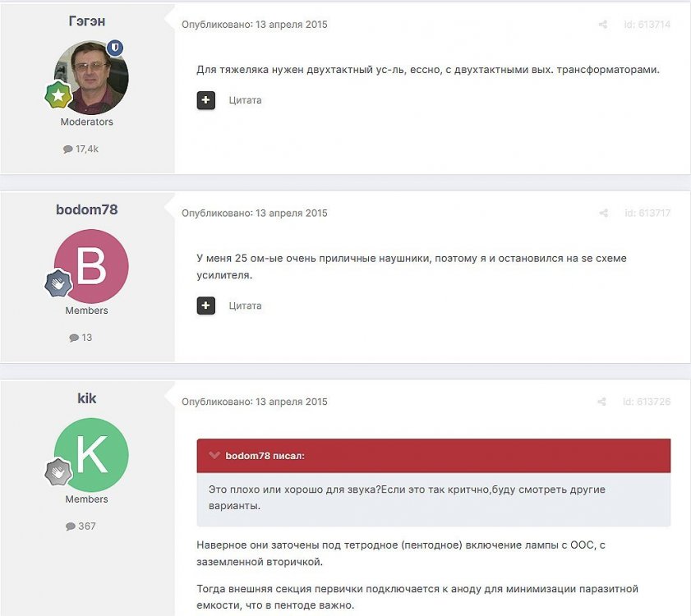Click the moderator shield badge on Гэгэн's avatar
This screenshot has height=616, width=691.
(115, 48)
